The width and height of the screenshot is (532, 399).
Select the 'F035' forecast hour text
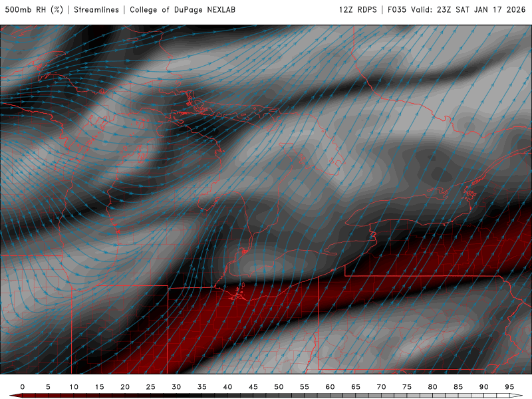click(397, 10)
